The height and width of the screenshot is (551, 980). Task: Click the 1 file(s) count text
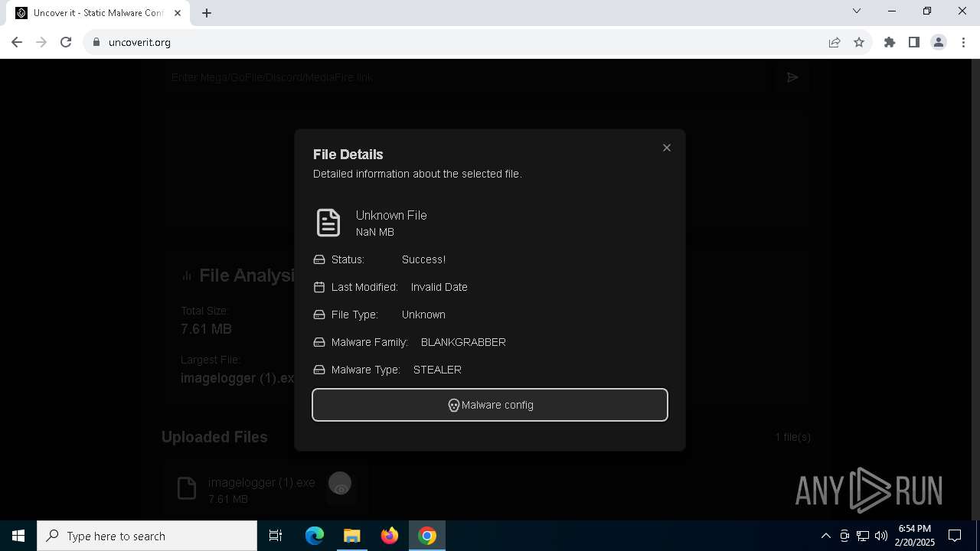click(792, 437)
